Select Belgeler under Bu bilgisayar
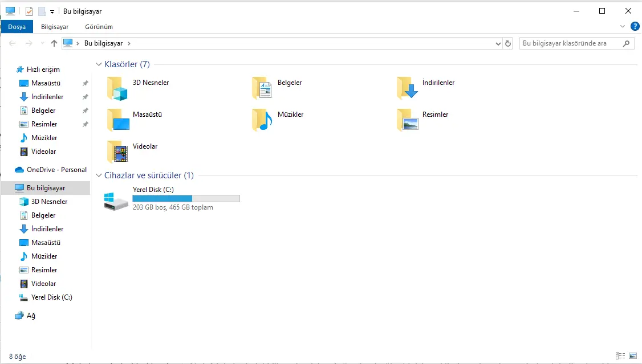This screenshot has height=364, width=642. pyautogui.click(x=43, y=215)
